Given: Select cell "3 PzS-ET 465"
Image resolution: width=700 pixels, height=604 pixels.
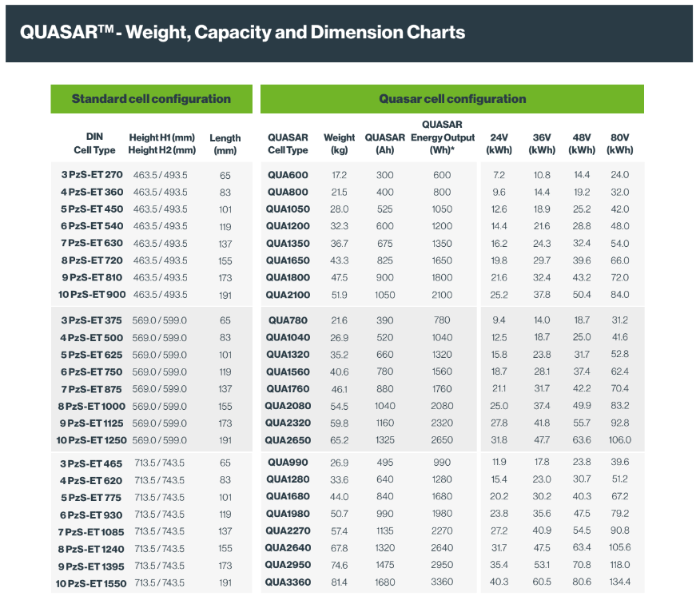Looking at the screenshot, I should 91,464.
